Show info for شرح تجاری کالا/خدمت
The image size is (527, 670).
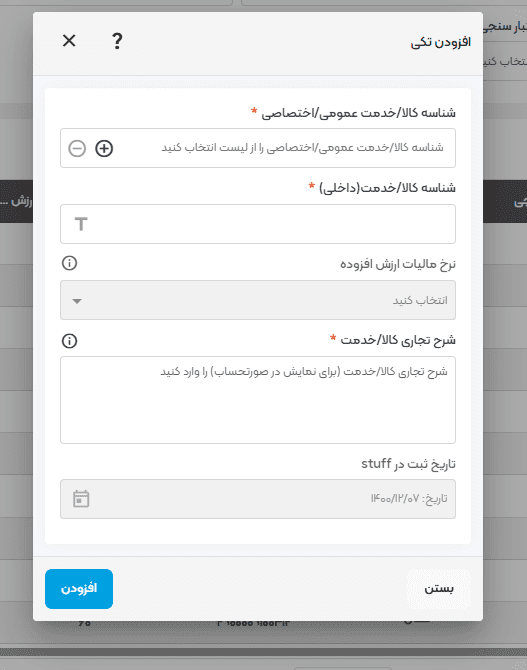point(69,341)
